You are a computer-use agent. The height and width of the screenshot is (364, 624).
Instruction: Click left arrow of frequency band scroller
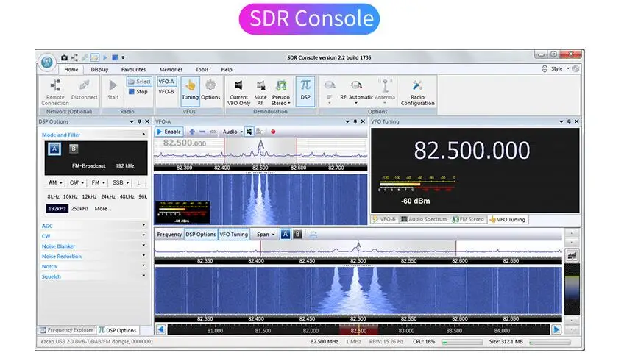[160, 329]
